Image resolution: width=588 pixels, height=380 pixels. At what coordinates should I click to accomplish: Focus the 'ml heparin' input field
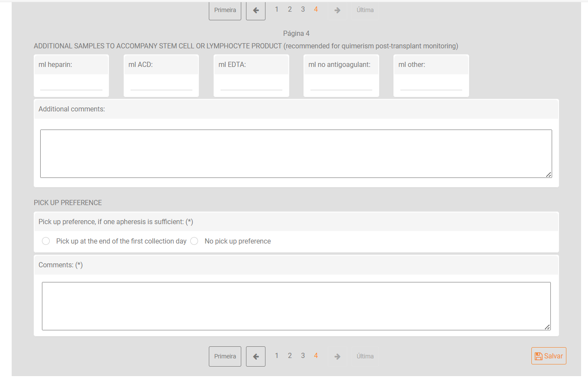[71, 85]
